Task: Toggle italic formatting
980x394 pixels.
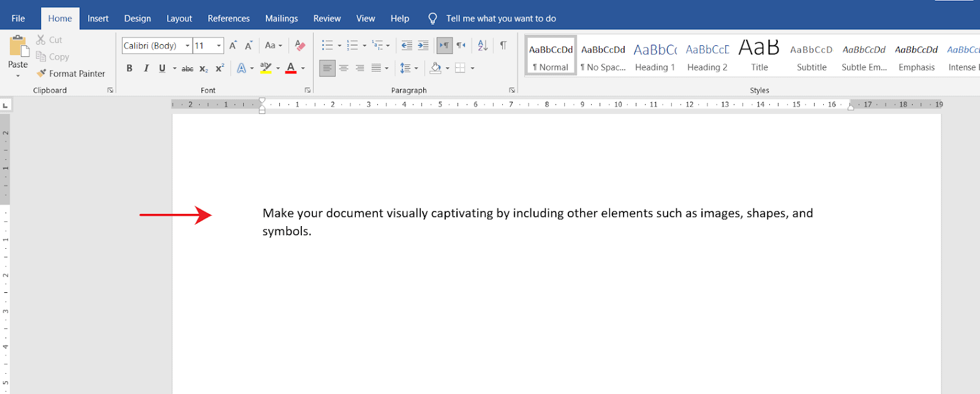Action: pos(146,69)
